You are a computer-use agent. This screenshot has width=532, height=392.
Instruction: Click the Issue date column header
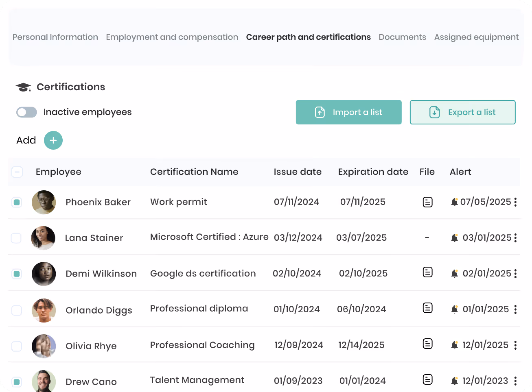point(298,172)
